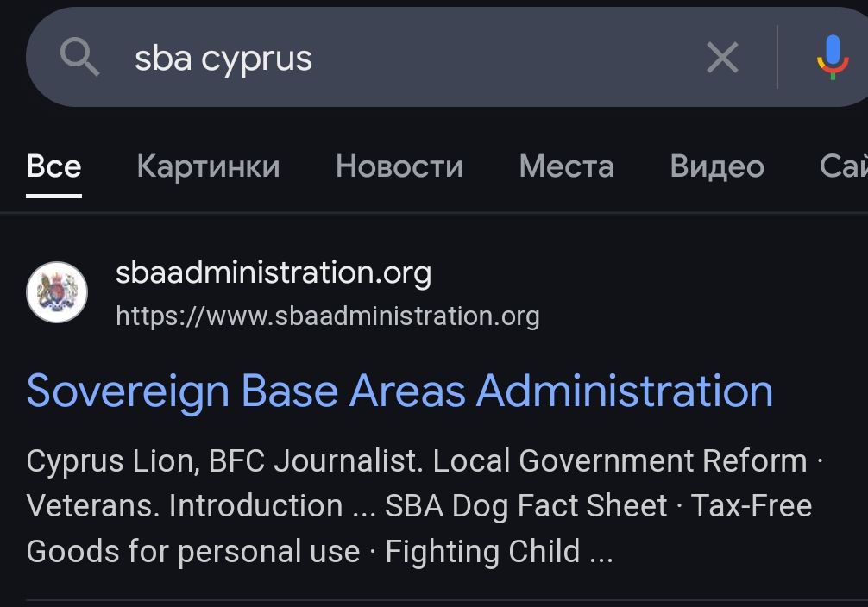Tap 'SBA Dog Fact Sheet' snippet text
Image resolution: width=868 pixels, height=607 pixels.
click(x=526, y=506)
